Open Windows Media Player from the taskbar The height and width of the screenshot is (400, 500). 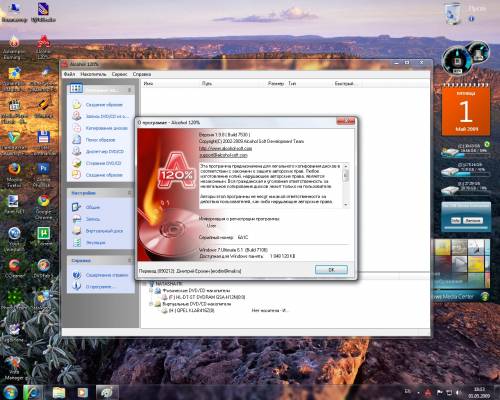[82, 392]
